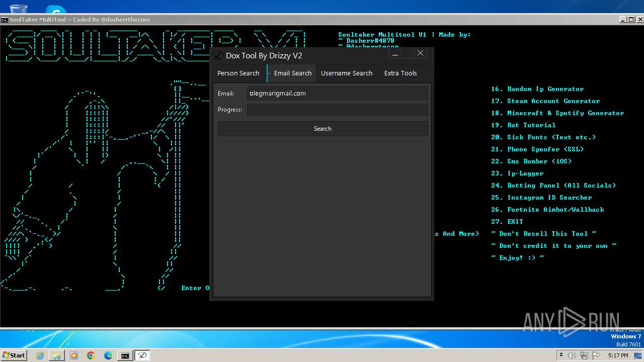The width and height of the screenshot is (644, 362).
Task: Launch Google Chrome from taskbar
Action: click(91, 355)
